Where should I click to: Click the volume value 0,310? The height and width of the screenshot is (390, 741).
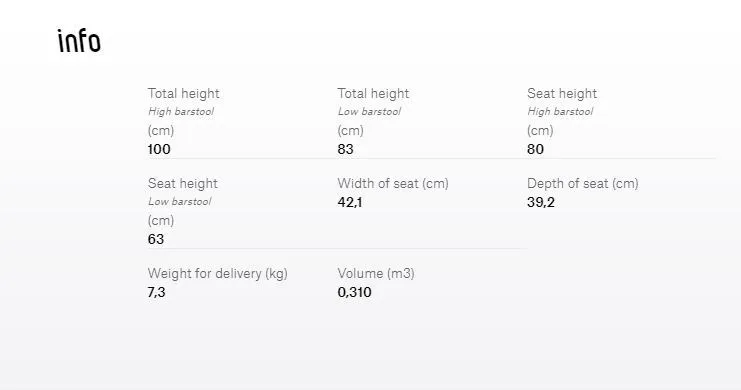coord(354,292)
